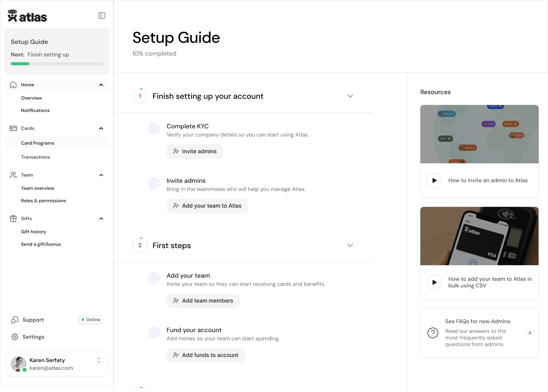Open the world map video thumbnail

tap(479, 134)
